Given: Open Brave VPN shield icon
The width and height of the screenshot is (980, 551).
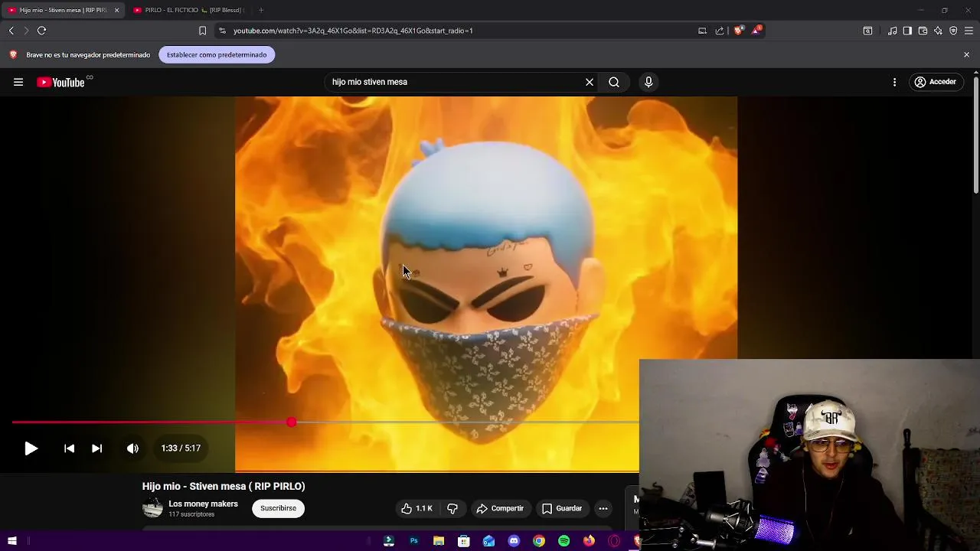Looking at the screenshot, I should [953, 31].
